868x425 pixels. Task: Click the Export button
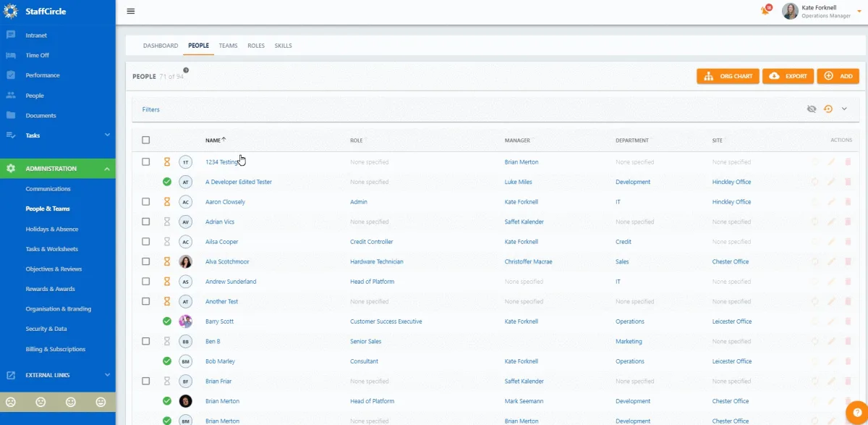click(788, 76)
